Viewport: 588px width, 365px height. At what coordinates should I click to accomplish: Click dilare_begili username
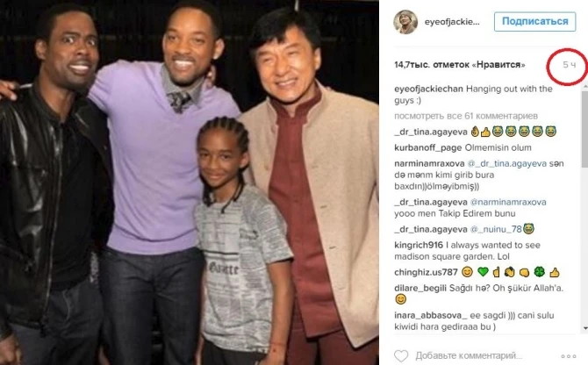420,288
